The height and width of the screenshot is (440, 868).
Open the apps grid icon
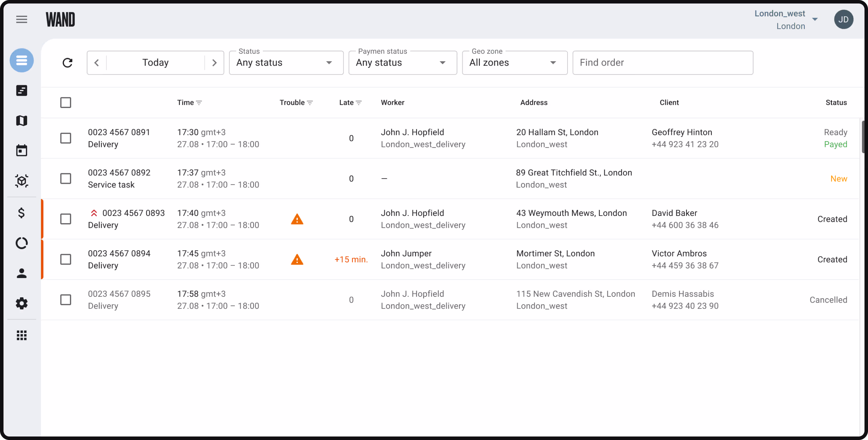[x=22, y=335]
